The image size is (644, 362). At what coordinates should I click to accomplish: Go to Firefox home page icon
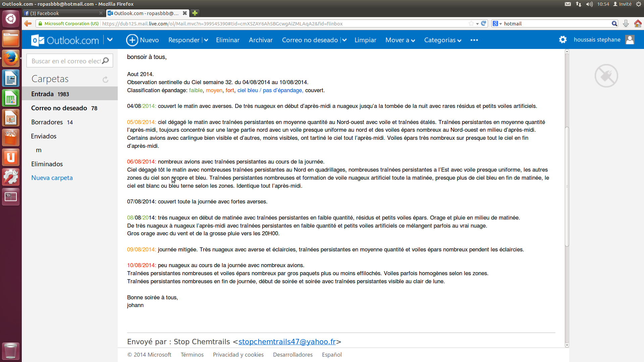point(638,23)
